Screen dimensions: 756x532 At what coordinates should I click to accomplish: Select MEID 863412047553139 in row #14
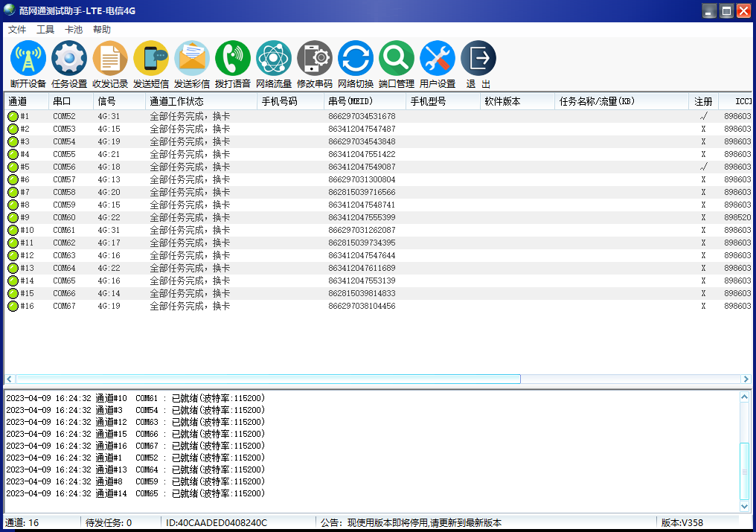click(x=362, y=281)
